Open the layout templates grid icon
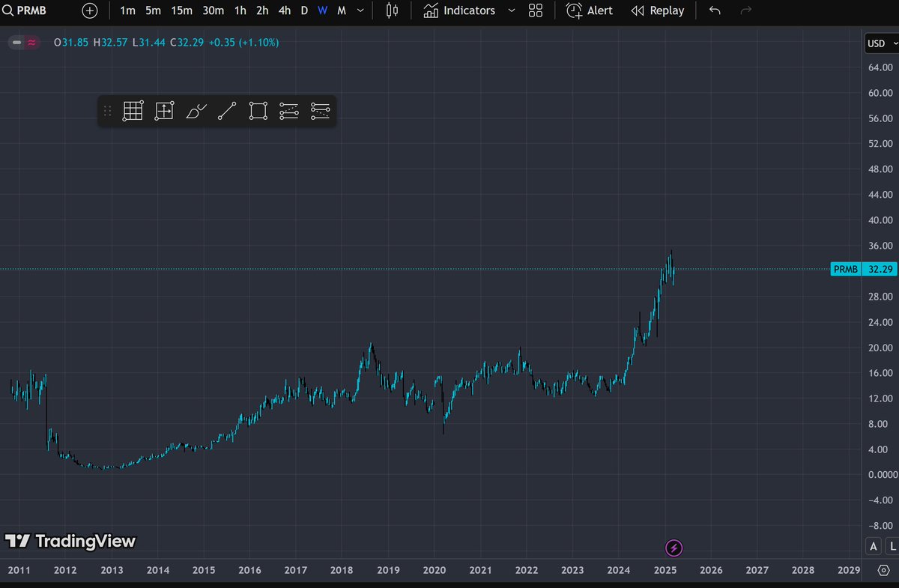Image resolution: width=899 pixels, height=588 pixels. (536, 10)
